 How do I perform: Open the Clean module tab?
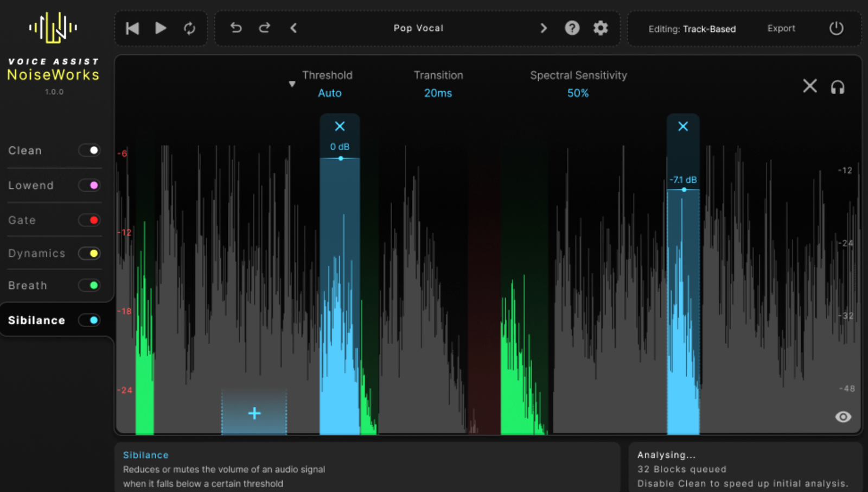(25, 150)
